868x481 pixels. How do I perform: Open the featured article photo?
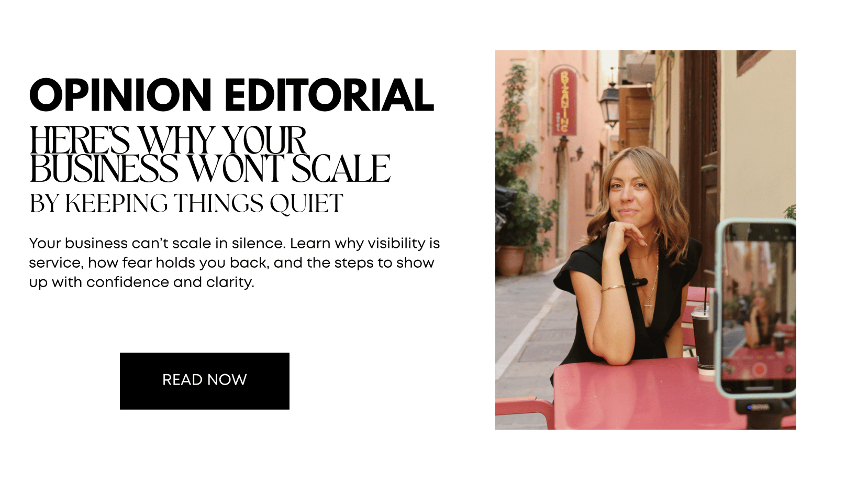click(x=646, y=240)
